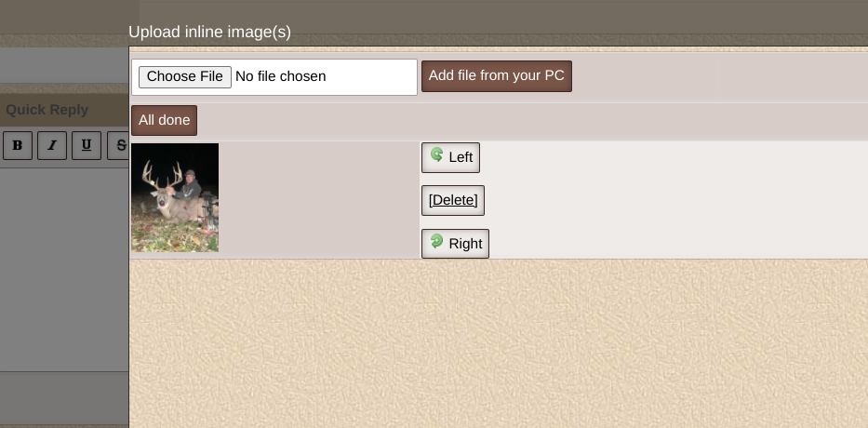Viewport: 868px width, 428px height.
Task: Click the Quick Reply header
Action: click(x=47, y=110)
